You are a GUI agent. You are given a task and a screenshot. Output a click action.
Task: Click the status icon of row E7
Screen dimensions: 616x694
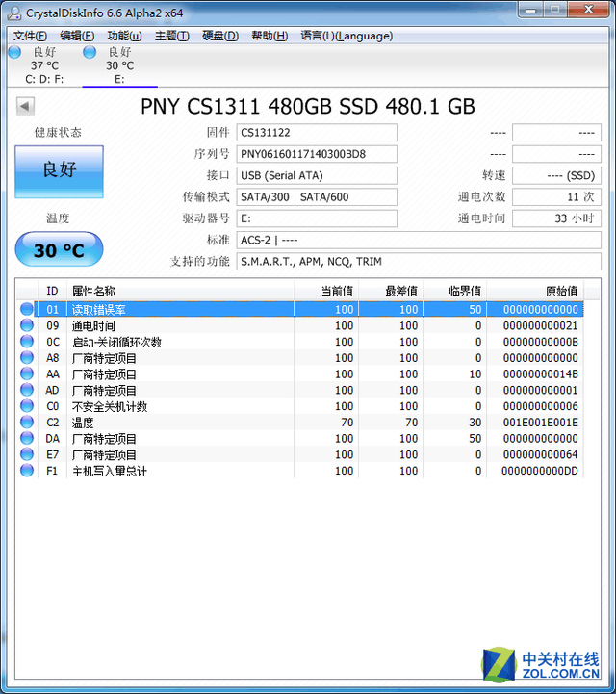(27, 454)
